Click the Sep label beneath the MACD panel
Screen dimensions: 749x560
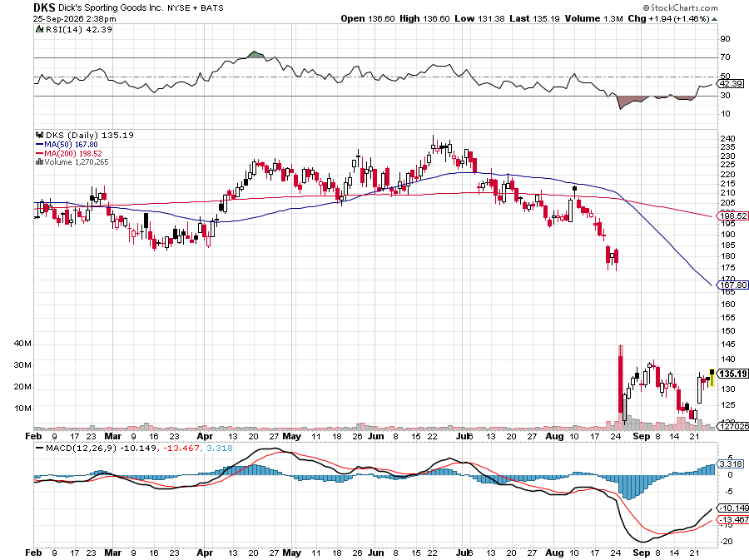coord(641,553)
